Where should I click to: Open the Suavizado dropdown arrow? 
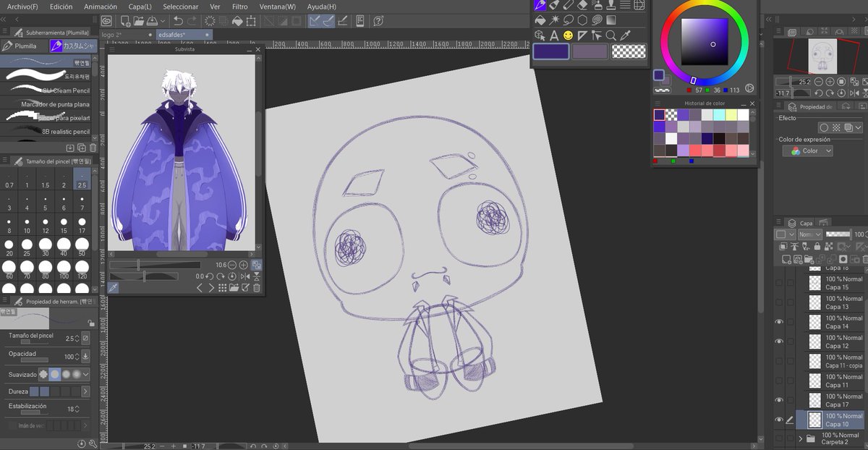tap(86, 374)
